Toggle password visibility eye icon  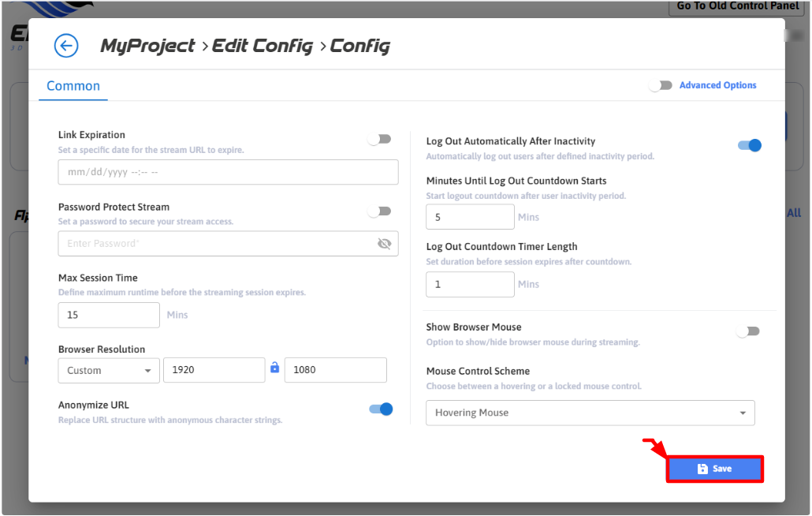(384, 244)
